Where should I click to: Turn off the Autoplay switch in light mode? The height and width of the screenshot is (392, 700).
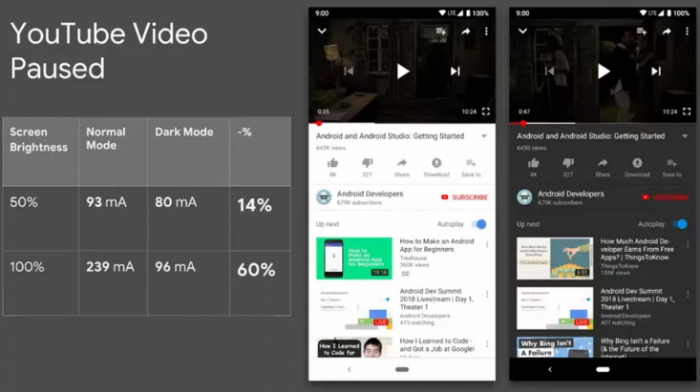479,224
